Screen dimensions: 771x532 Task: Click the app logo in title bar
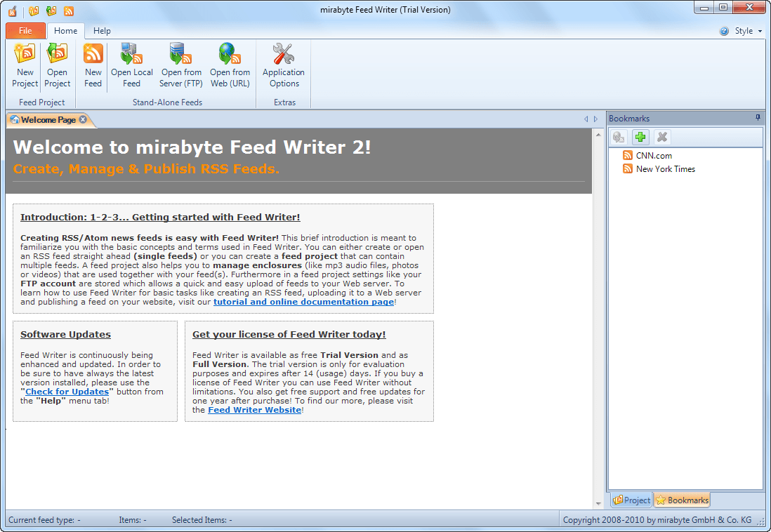click(13, 11)
